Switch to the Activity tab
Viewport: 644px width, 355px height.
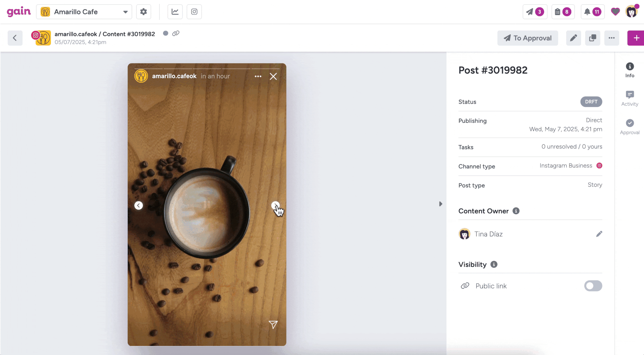[630, 98]
